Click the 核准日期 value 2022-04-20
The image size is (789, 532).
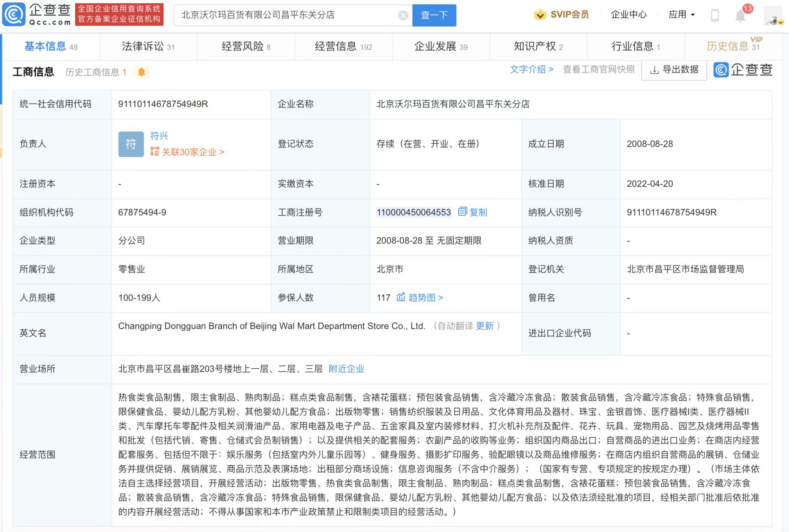coord(650,184)
